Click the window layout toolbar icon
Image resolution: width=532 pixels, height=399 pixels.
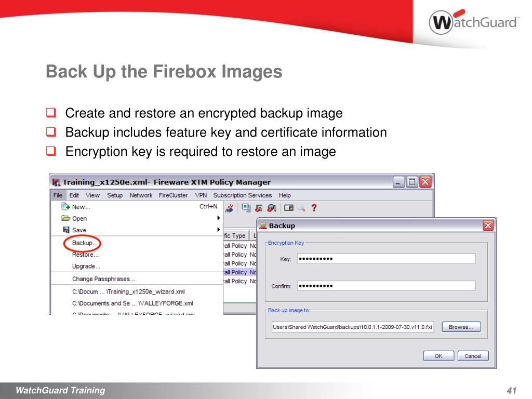pyautogui.click(x=289, y=208)
